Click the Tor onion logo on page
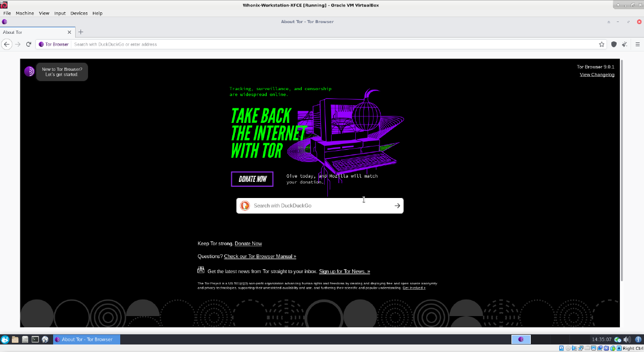Image resolution: width=644 pixels, height=352 pixels. point(30,71)
